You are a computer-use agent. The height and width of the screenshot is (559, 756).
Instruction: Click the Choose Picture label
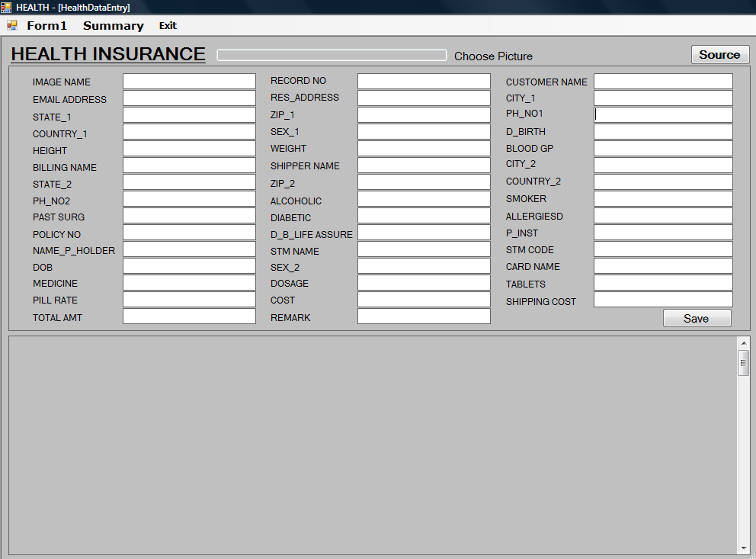493,56
